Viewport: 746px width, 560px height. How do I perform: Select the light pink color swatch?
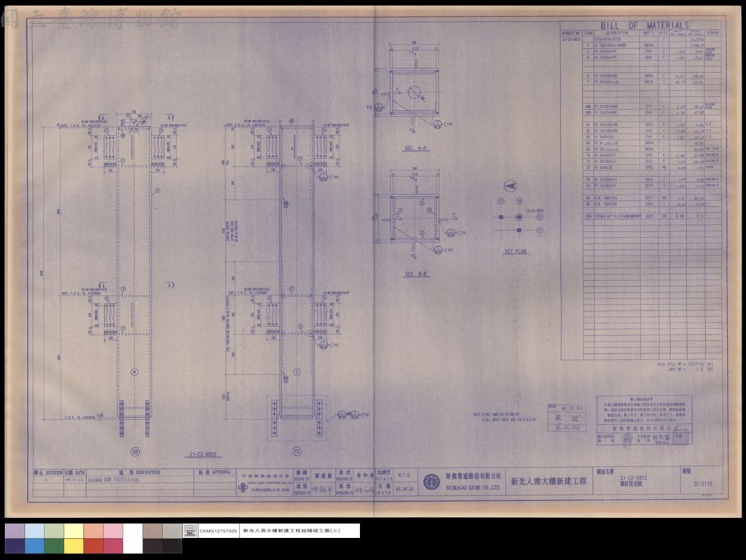tap(113, 531)
